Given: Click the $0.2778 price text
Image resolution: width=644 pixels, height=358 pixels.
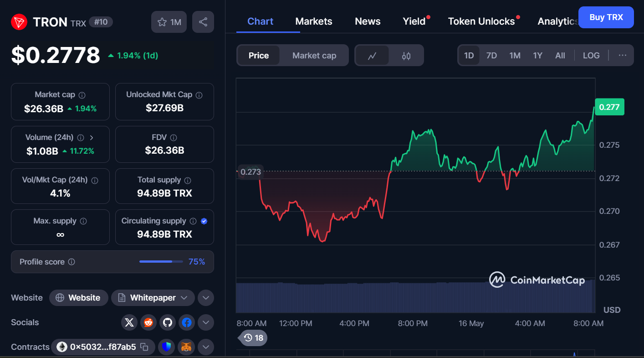Looking at the screenshot, I should [56, 55].
